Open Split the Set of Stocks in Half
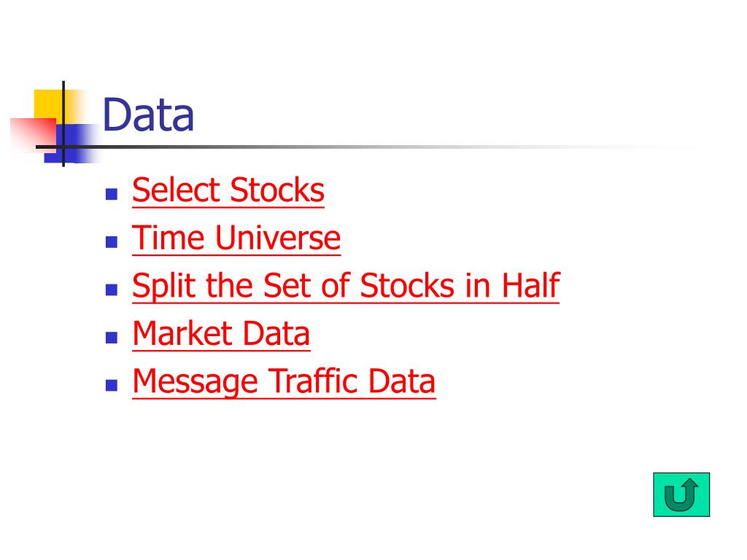The image size is (747, 560). 346,286
